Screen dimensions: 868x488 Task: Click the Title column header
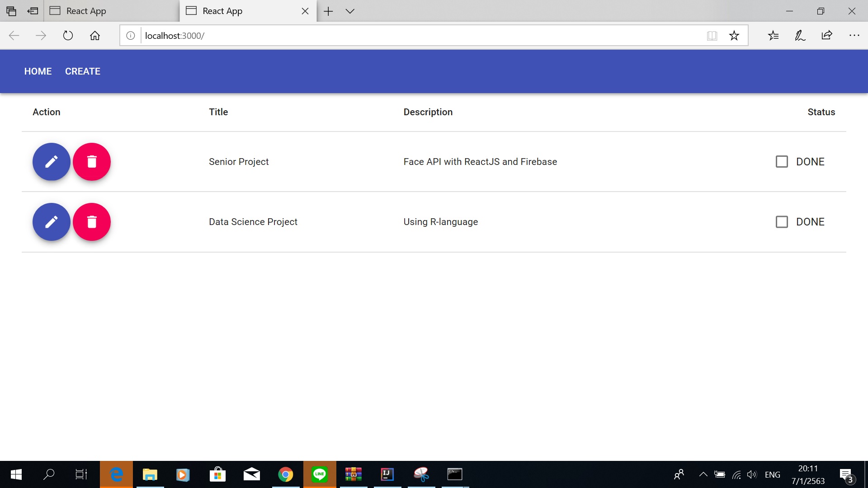(218, 112)
